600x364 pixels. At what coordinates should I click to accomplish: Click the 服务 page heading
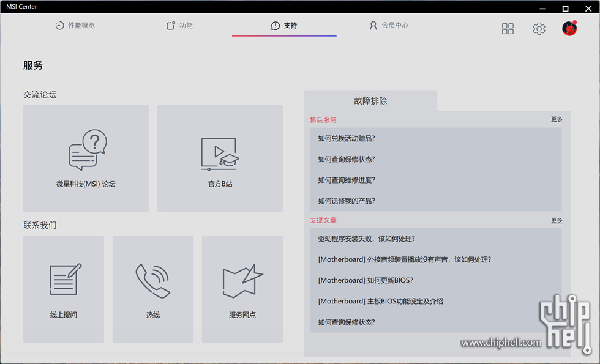tap(33, 65)
